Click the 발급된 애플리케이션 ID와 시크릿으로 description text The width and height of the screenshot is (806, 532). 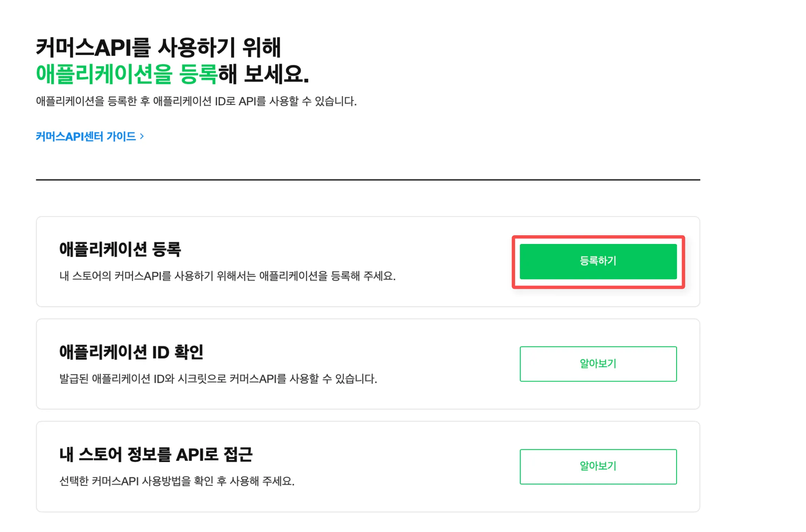tap(218, 379)
